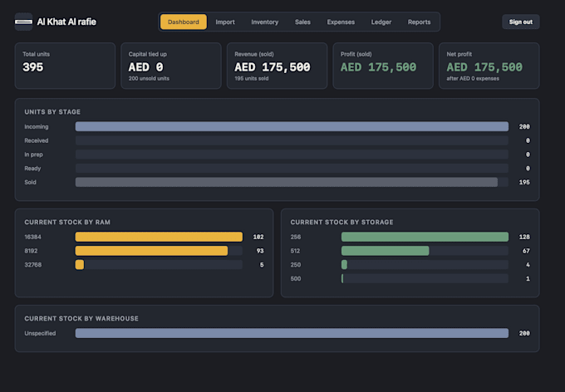Click the Al Khat Al rafie title
The image size is (565, 392).
tap(66, 22)
